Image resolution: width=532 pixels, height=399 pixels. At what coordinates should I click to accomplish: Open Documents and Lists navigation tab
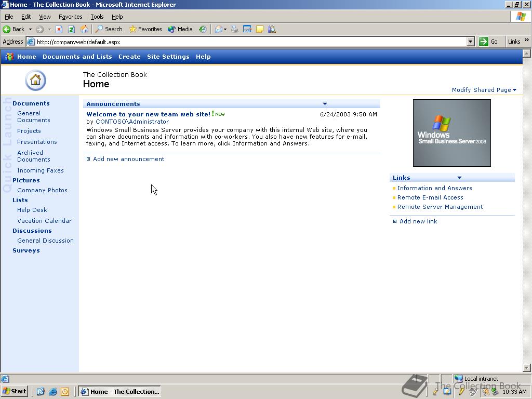tap(77, 57)
